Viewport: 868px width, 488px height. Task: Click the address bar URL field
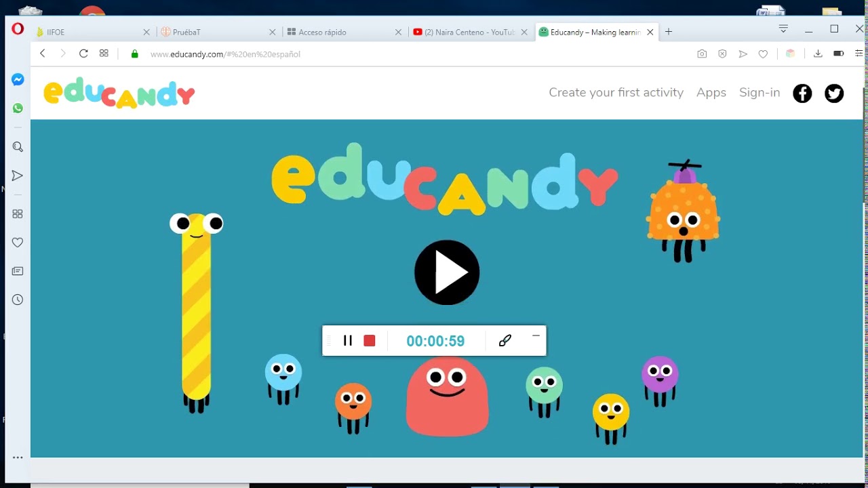point(407,54)
